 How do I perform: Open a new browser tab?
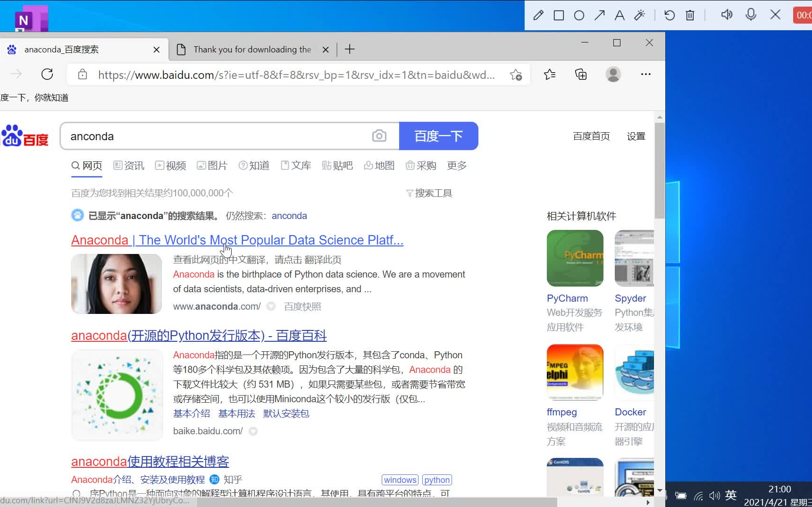[350, 49]
